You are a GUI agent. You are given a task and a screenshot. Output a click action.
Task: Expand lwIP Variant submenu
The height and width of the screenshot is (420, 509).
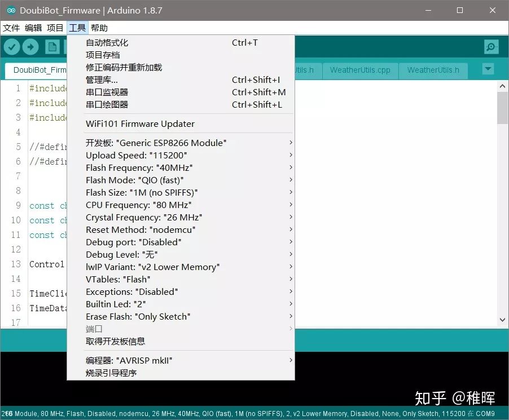pyautogui.click(x=181, y=267)
